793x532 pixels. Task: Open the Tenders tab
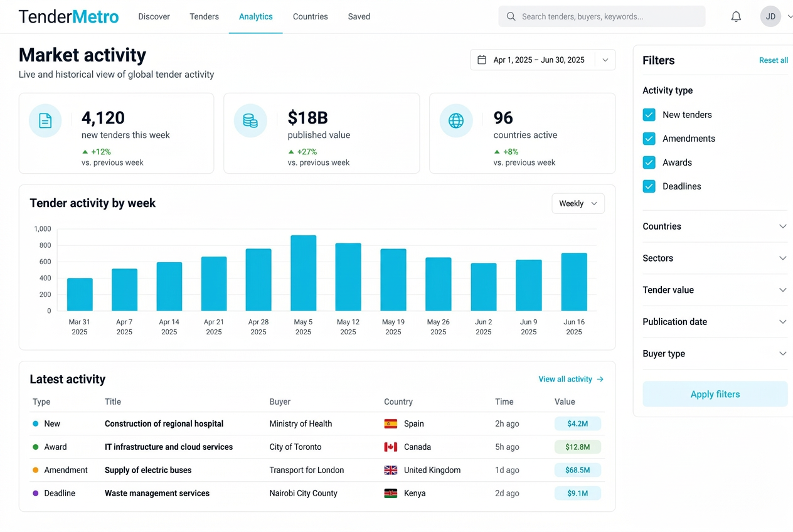click(204, 17)
